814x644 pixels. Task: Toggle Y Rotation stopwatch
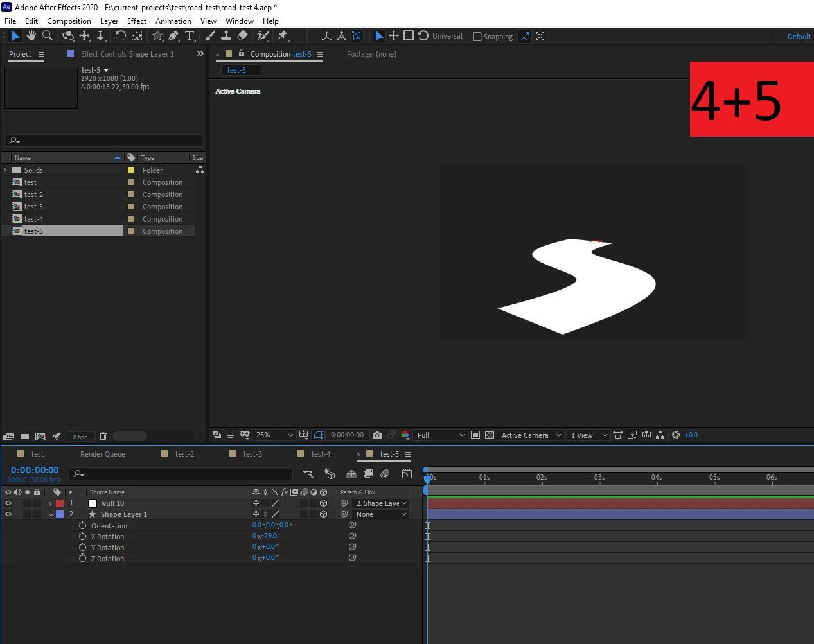pos(82,547)
